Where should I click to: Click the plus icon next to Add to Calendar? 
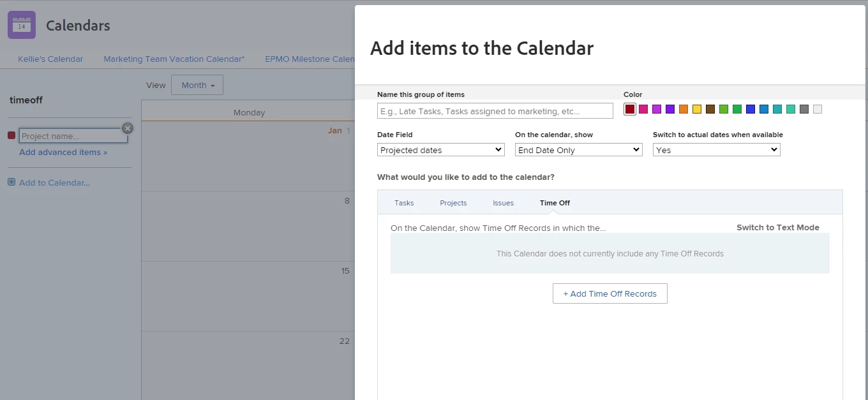11,182
